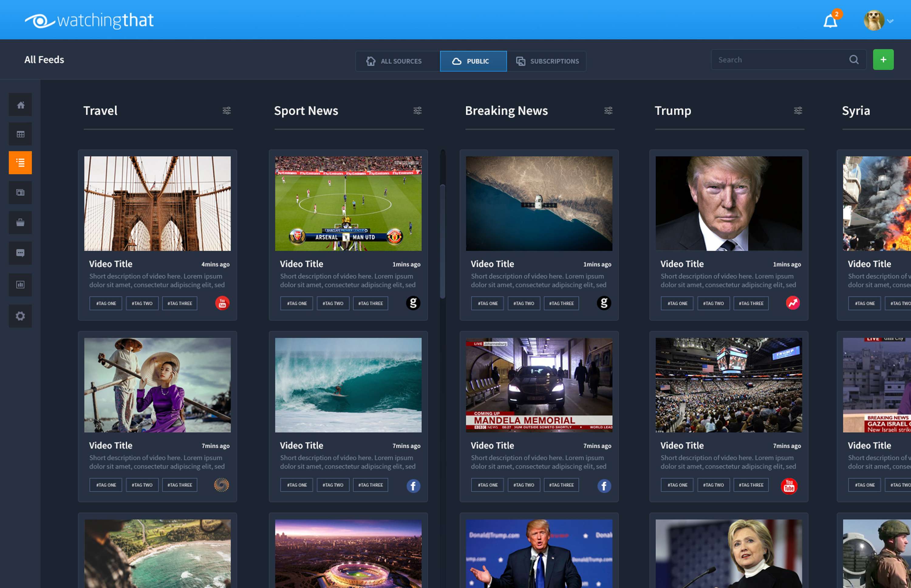Select the orange list feeds icon
The width and height of the screenshot is (911, 588).
tap(21, 163)
